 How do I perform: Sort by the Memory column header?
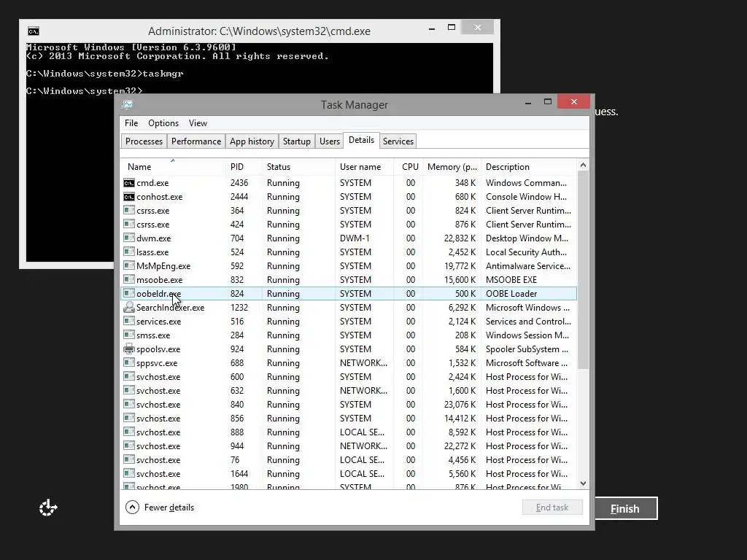coord(452,167)
